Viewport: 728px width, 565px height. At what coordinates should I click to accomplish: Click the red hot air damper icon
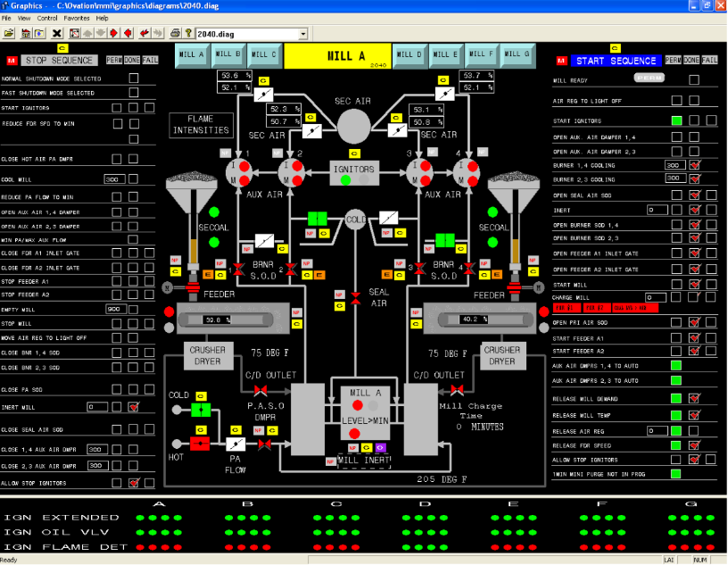coord(199,444)
